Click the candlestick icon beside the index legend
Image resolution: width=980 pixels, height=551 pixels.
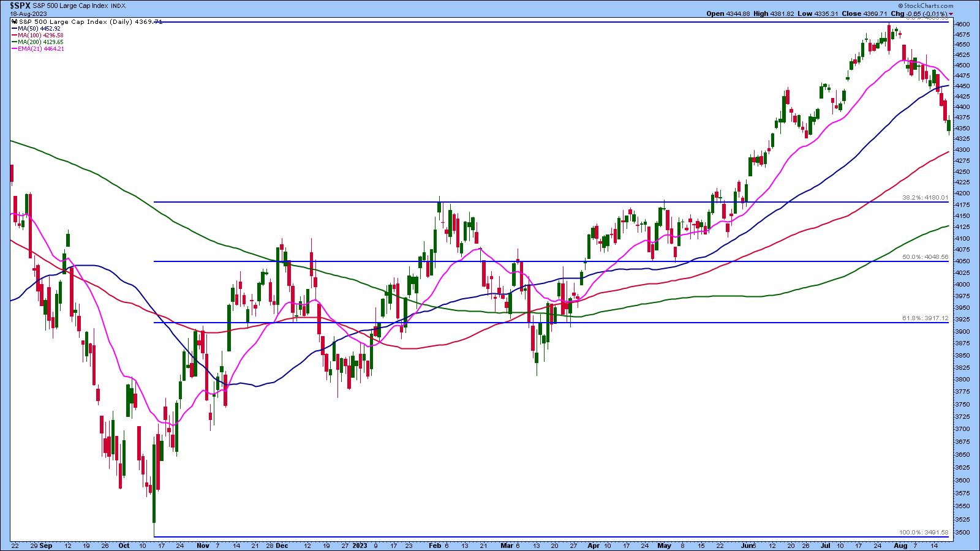[15, 21]
